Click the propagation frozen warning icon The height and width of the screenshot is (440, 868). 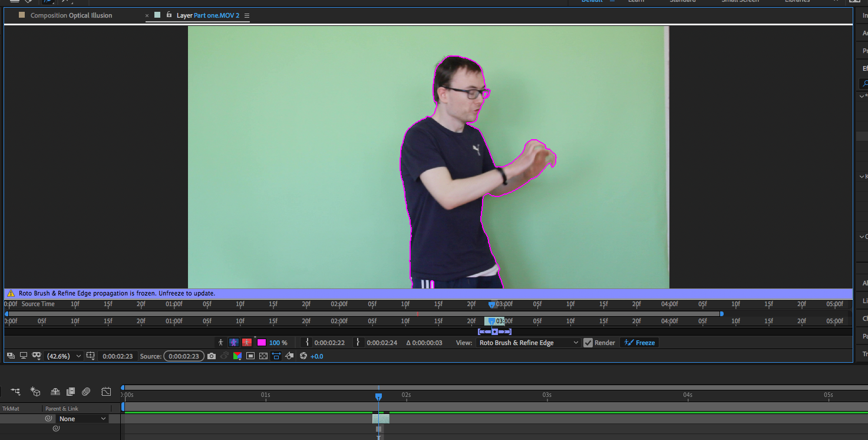click(11, 293)
